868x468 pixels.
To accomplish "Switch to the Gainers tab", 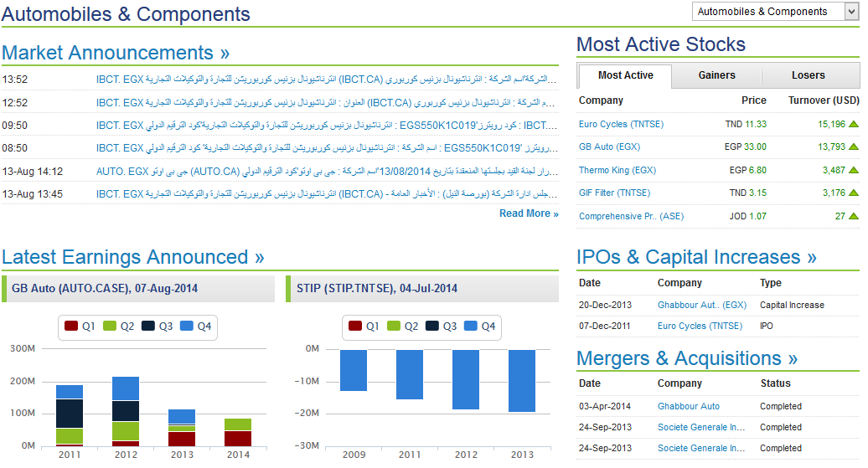I will coord(716,75).
